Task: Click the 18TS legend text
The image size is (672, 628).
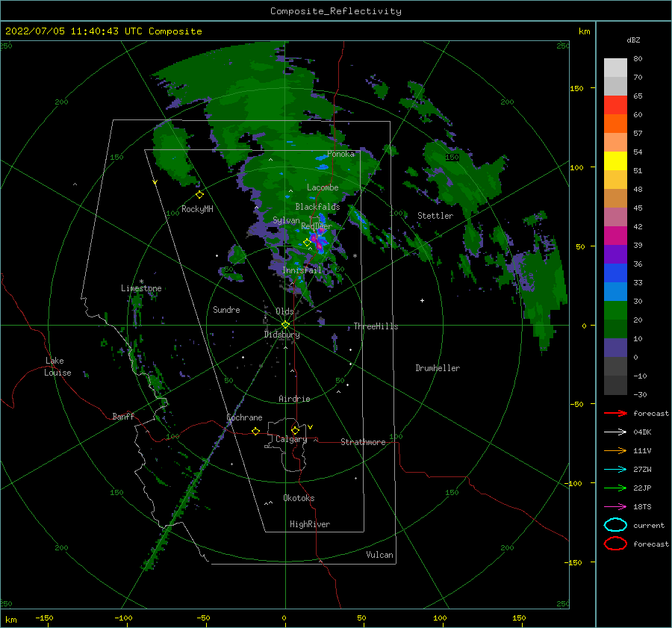Action: pyautogui.click(x=642, y=507)
